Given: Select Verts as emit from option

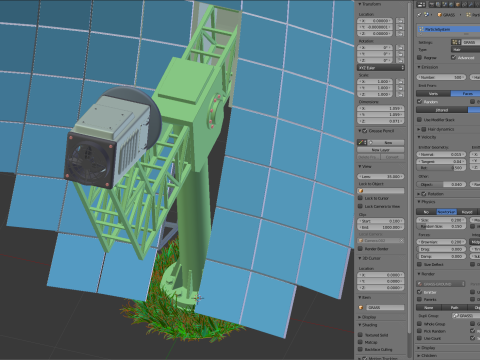Looking at the screenshot, I should 433,94.
